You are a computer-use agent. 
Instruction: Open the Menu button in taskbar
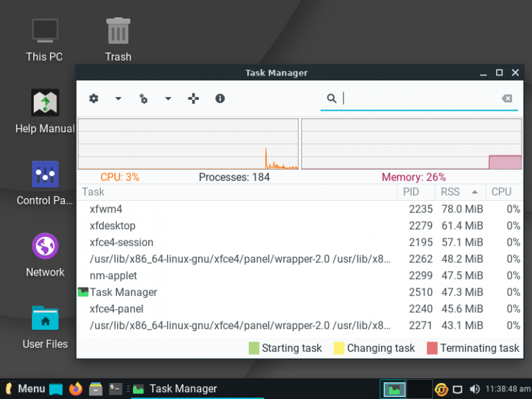[24, 389]
